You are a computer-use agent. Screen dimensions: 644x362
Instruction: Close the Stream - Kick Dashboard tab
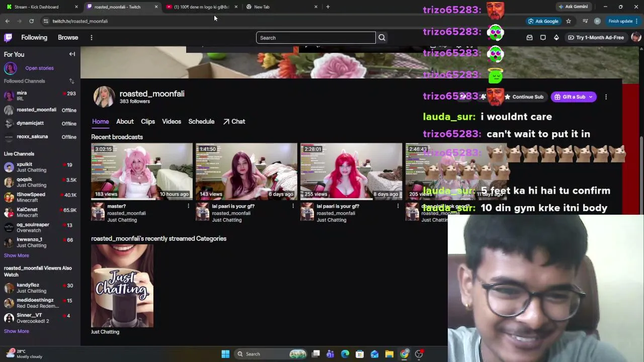click(x=76, y=7)
